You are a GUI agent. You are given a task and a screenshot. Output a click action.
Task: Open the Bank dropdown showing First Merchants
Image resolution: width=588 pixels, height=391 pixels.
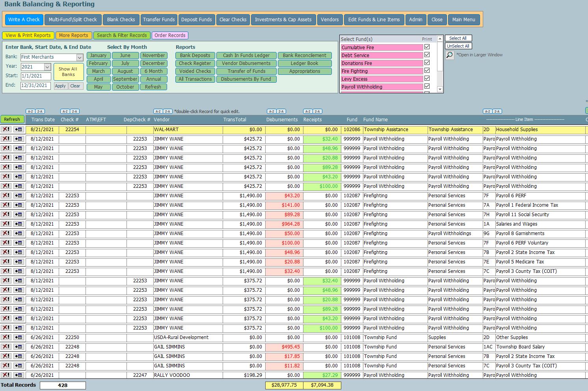point(80,57)
